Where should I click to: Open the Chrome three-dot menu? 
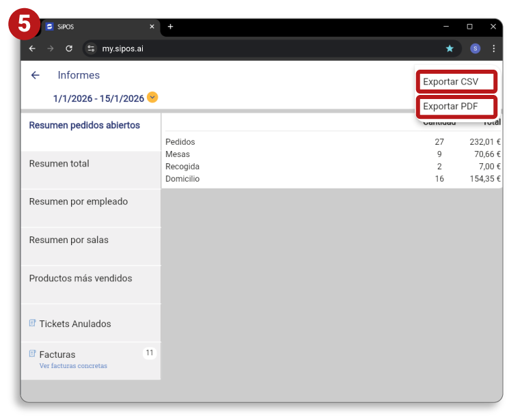pos(493,48)
